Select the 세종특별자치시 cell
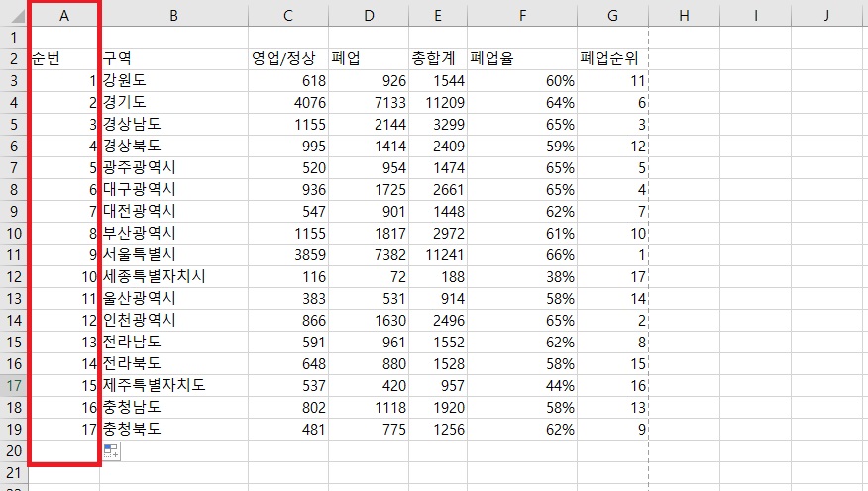The image size is (868, 491). (173, 277)
